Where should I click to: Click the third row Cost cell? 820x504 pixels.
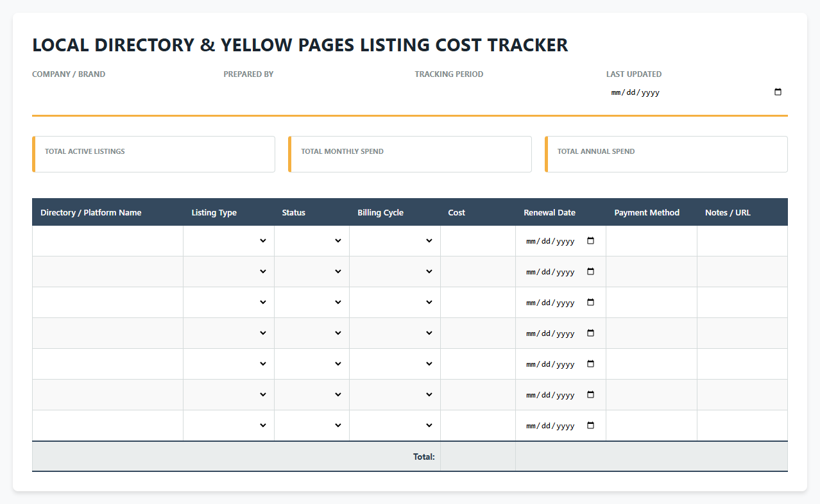478,303
